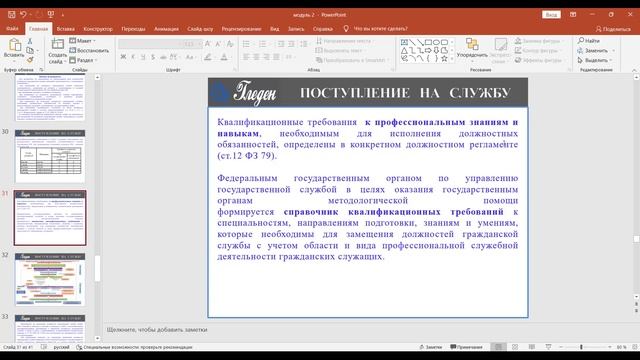Open the Файл tab
This screenshot has width=640, height=360.
[x=12, y=29]
